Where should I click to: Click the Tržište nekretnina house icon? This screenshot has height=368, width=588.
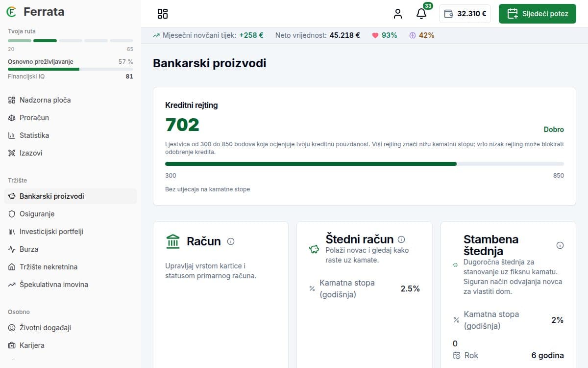pyautogui.click(x=12, y=267)
